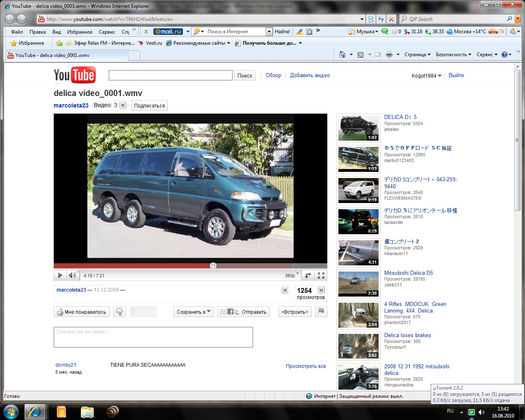This screenshot has width=525, height=420.
Task: Open the 'Добавить видео' link
Action: pos(310,75)
